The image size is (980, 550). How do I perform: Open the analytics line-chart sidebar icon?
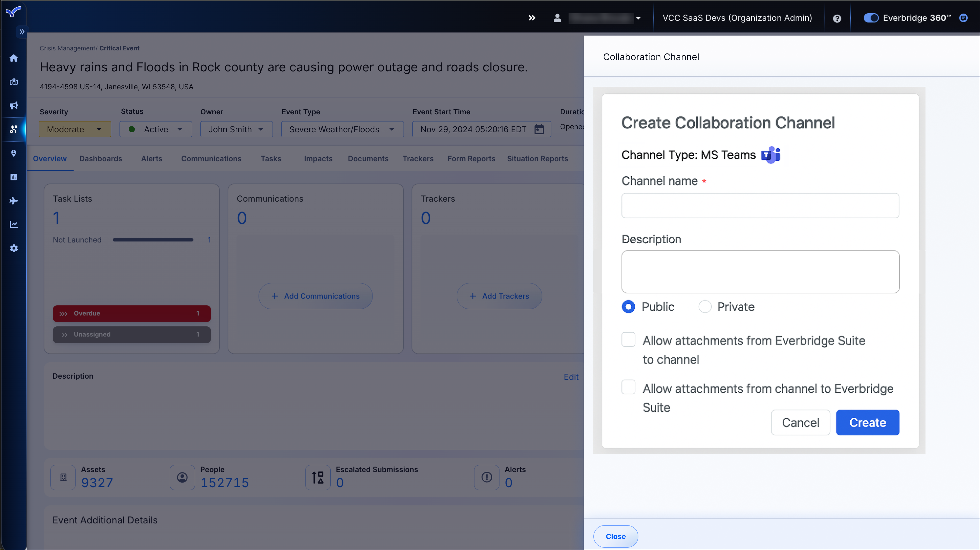14,224
